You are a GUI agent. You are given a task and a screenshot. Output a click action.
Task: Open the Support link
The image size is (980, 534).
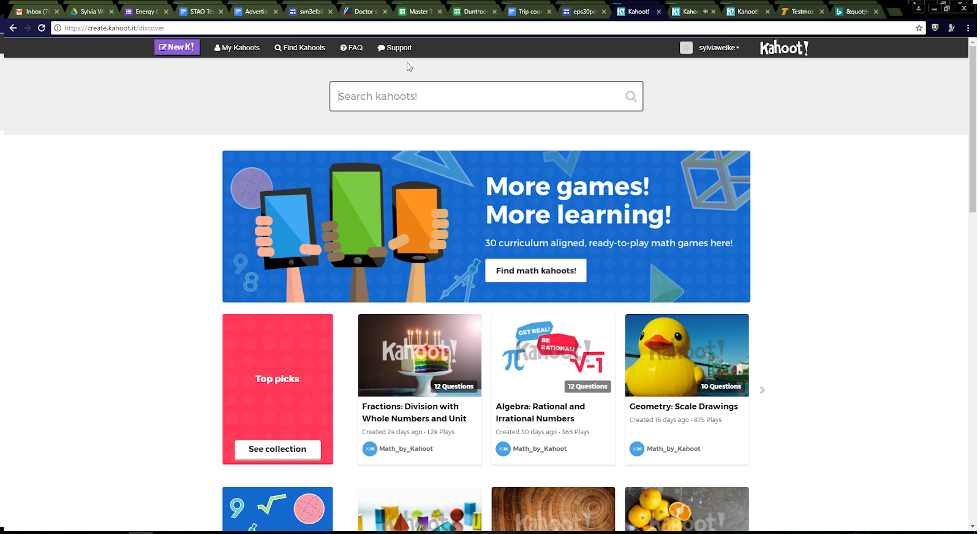394,48
